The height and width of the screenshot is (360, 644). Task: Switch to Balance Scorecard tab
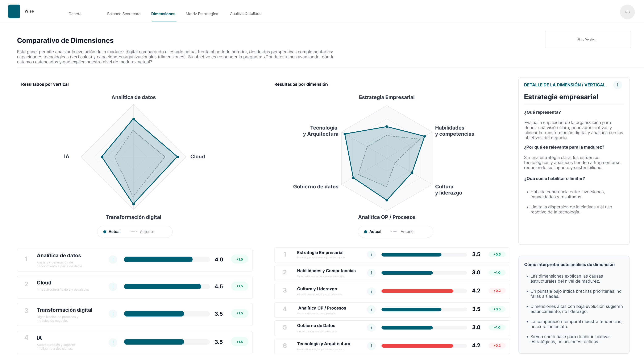pos(124,14)
